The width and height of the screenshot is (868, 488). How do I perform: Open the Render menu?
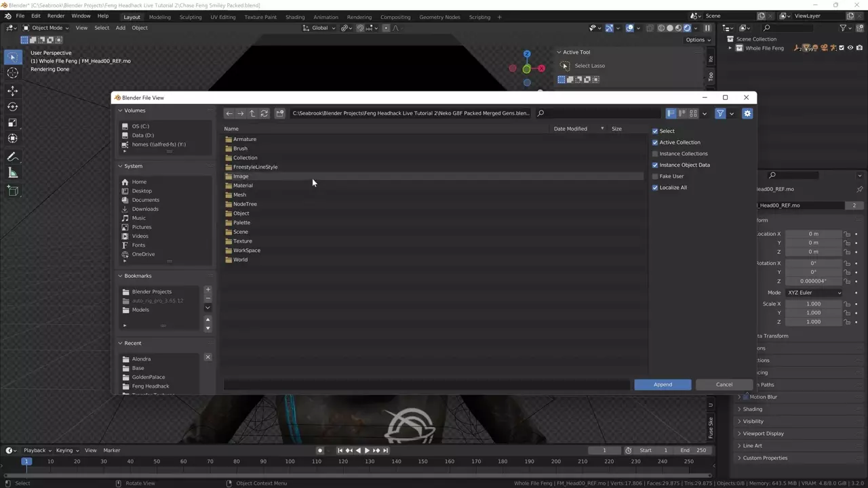[56, 16]
